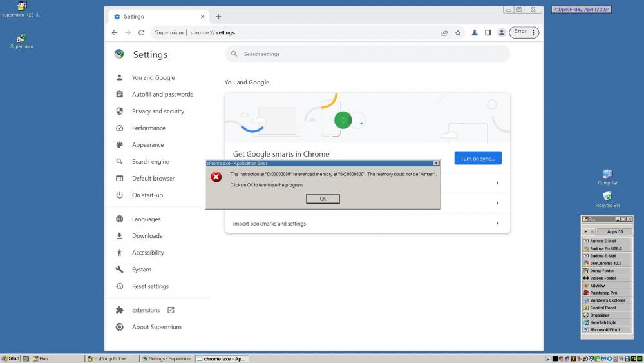Go to Extensions in the sidebar
The image size is (644, 363).
[x=146, y=310]
